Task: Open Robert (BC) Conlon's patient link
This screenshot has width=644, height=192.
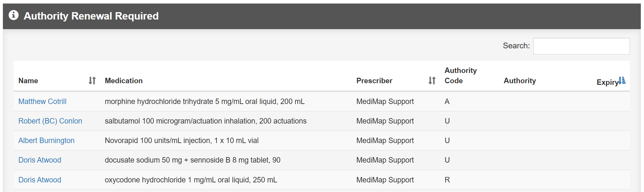Action: pyautogui.click(x=50, y=121)
